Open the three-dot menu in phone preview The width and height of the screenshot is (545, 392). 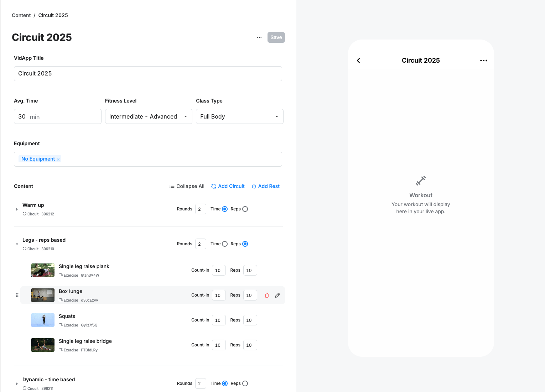pos(483,61)
